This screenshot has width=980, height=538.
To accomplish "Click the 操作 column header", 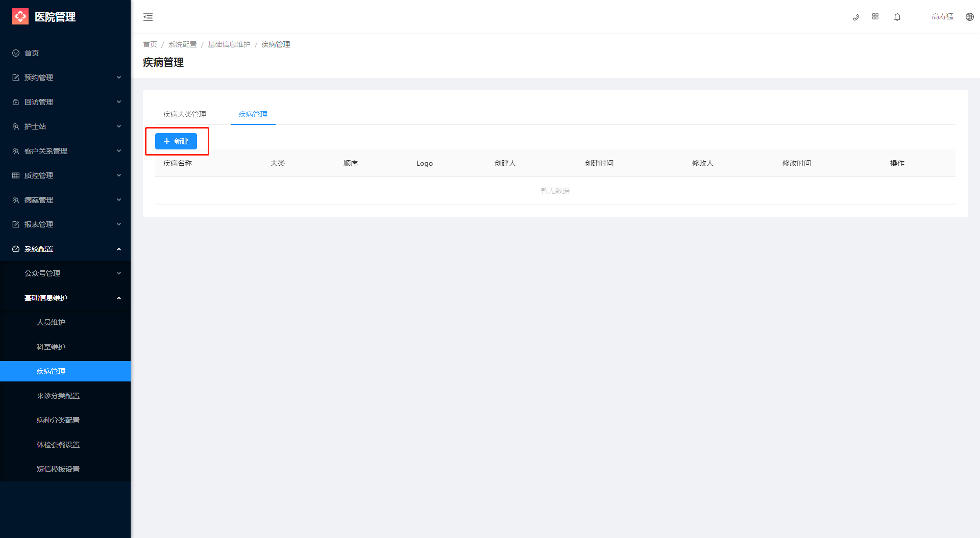I will [x=897, y=163].
